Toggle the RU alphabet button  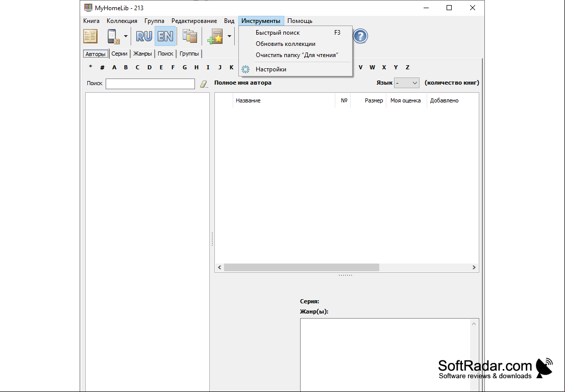click(x=144, y=36)
